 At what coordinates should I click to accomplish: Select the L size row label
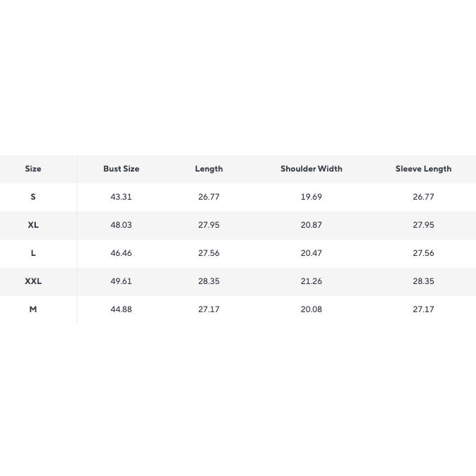tap(33, 253)
